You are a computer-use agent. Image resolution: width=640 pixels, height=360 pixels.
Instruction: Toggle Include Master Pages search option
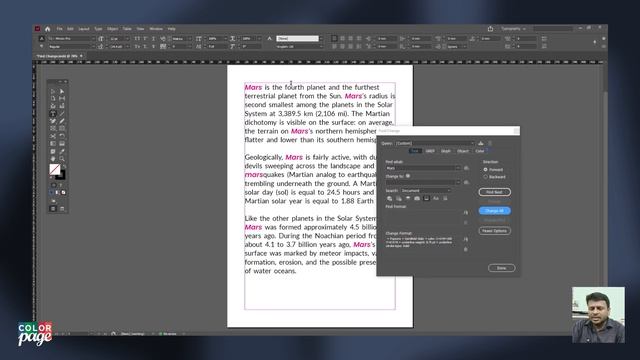pos(417,198)
